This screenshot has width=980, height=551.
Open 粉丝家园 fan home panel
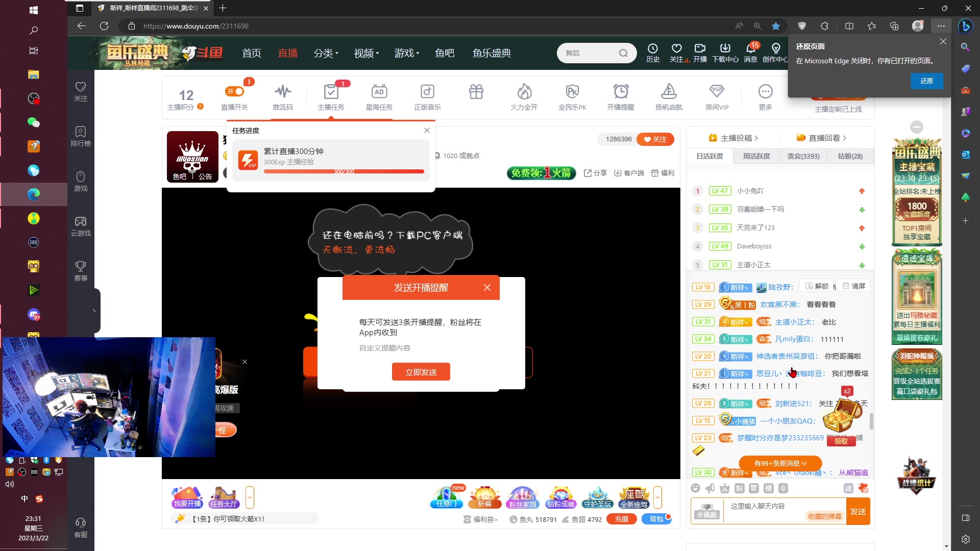(522, 497)
